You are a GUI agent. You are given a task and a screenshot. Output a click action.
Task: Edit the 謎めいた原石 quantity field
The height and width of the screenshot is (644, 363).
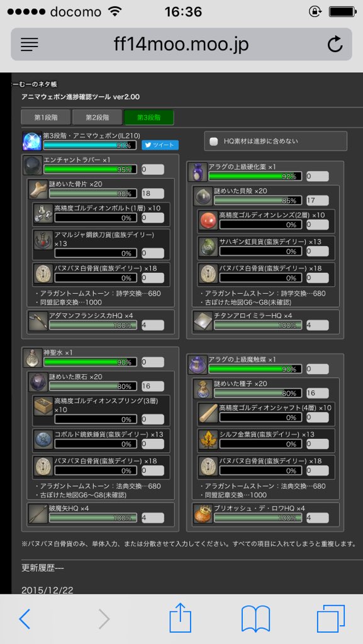point(153,386)
